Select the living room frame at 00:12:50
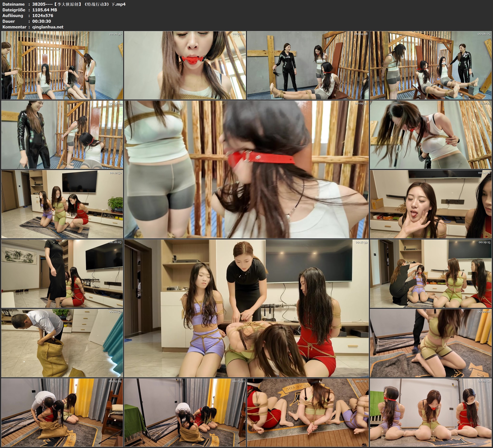This screenshot has height=448, width=493. (x=62, y=204)
